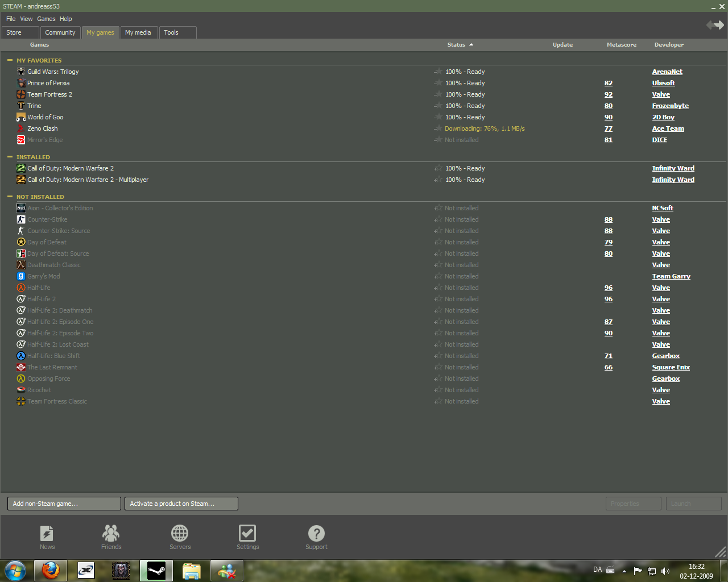
Task: Click the Prince of Persia game icon
Action: click(21, 83)
